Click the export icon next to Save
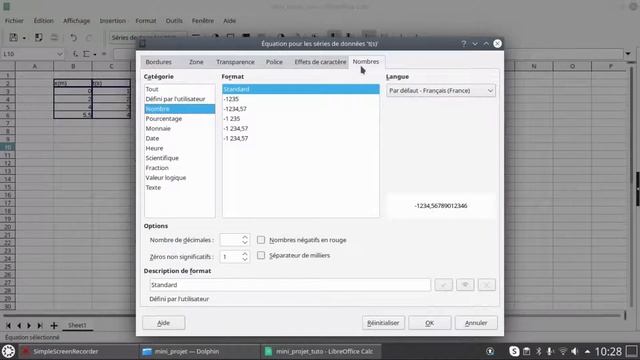The width and height of the screenshot is (640, 360). click(x=38, y=38)
